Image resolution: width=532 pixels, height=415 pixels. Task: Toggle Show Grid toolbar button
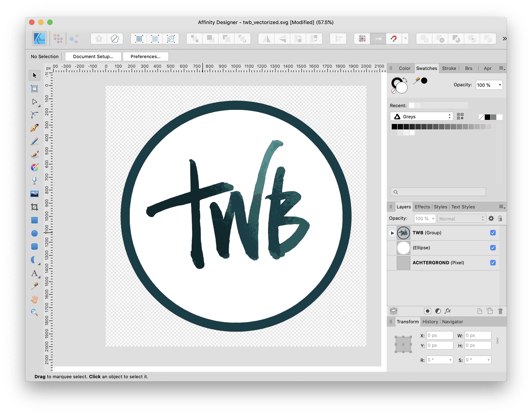coord(362,39)
